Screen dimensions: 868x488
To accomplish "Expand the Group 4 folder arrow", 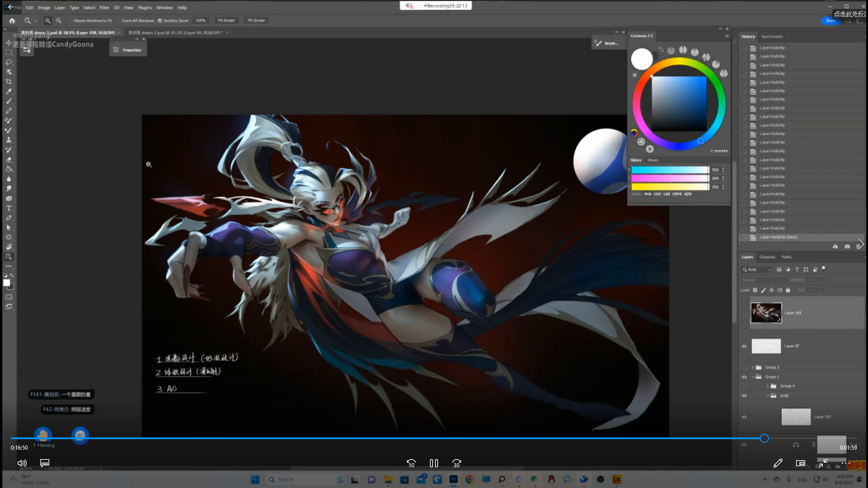I will click(768, 386).
